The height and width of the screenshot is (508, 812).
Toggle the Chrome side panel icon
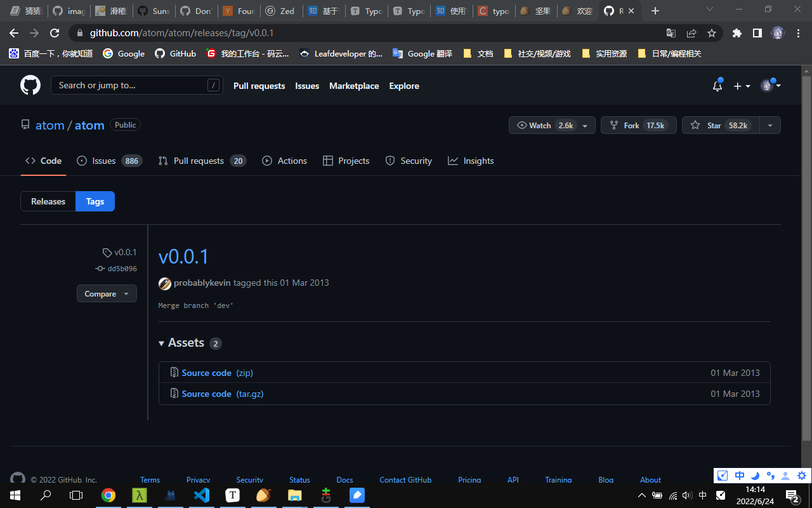click(757, 33)
